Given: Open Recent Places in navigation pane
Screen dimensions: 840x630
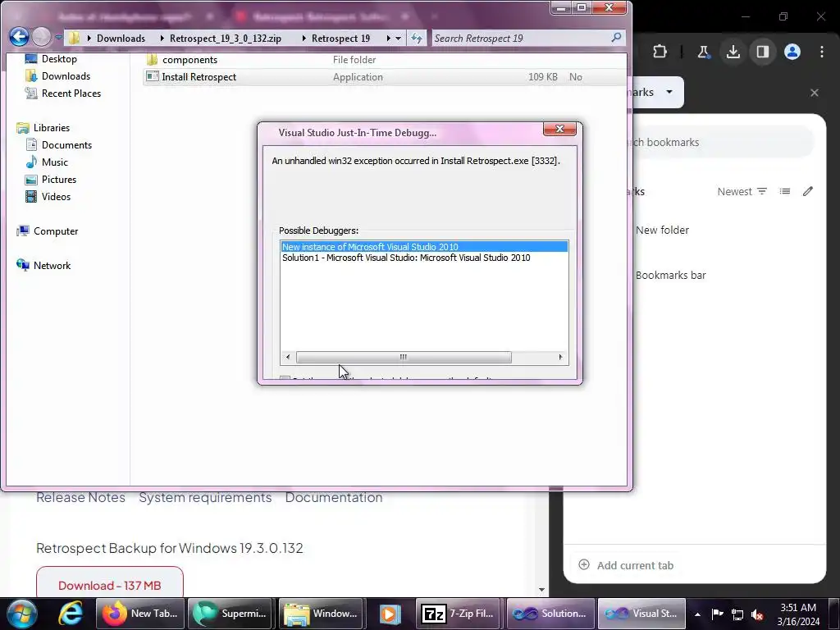Looking at the screenshot, I should tap(71, 94).
